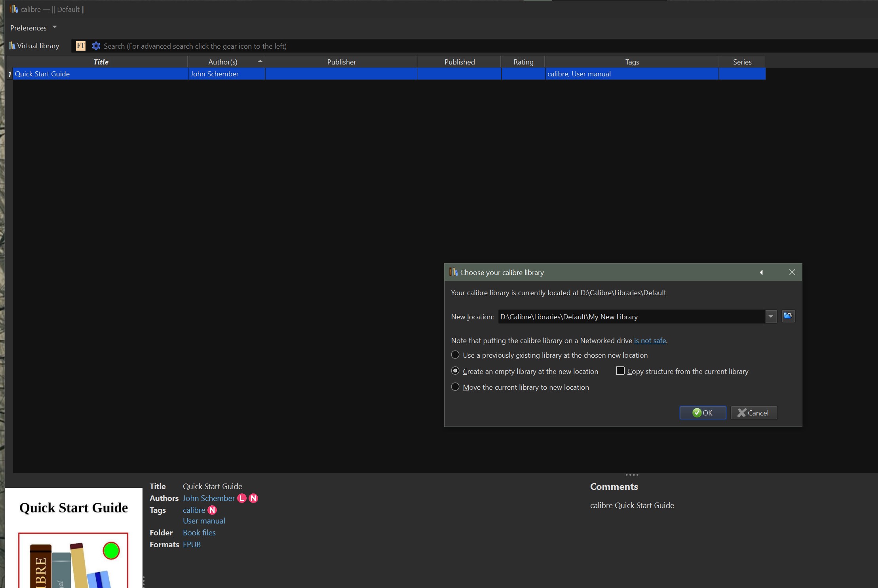This screenshot has height=588, width=878.
Task: Sort by the Tags column header
Action: pos(632,62)
